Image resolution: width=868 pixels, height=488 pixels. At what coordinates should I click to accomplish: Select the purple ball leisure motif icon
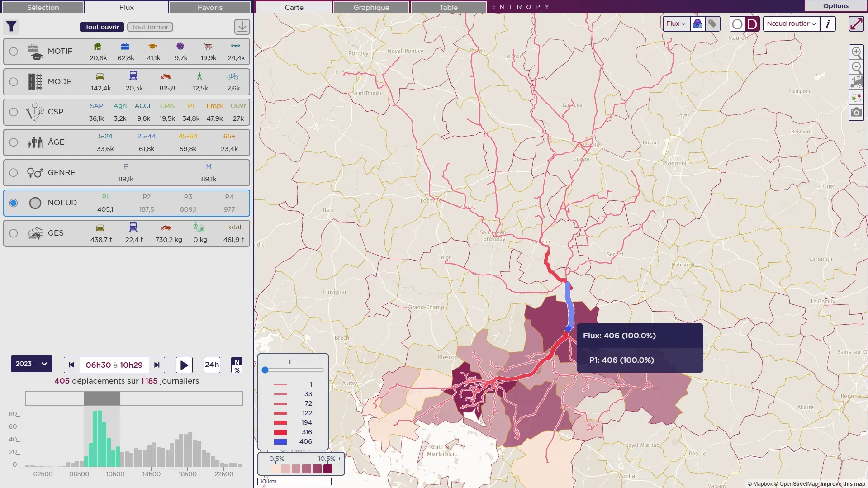pyautogui.click(x=180, y=46)
